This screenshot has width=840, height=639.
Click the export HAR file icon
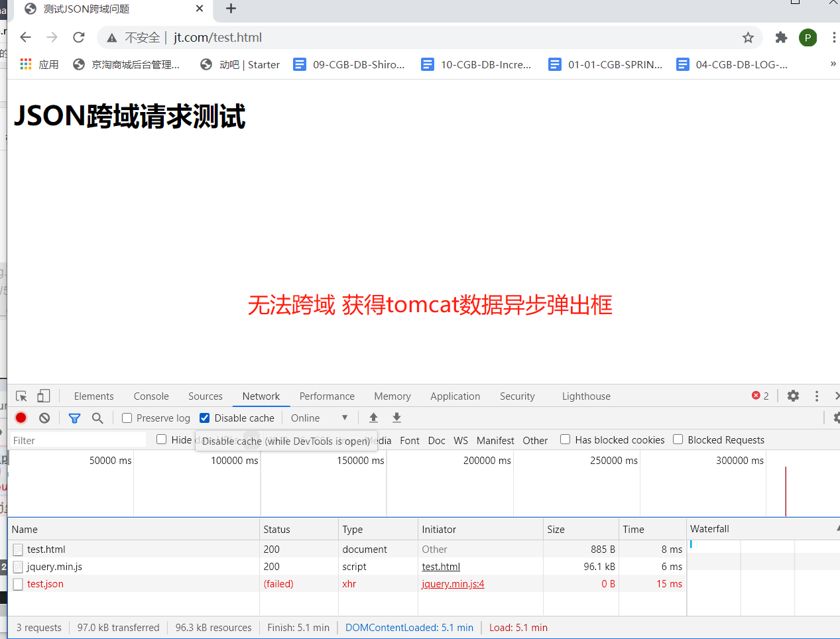(x=396, y=418)
